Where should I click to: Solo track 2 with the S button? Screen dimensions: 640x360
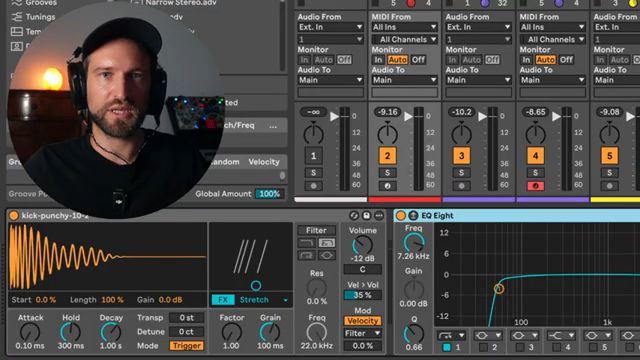(387, 173)
